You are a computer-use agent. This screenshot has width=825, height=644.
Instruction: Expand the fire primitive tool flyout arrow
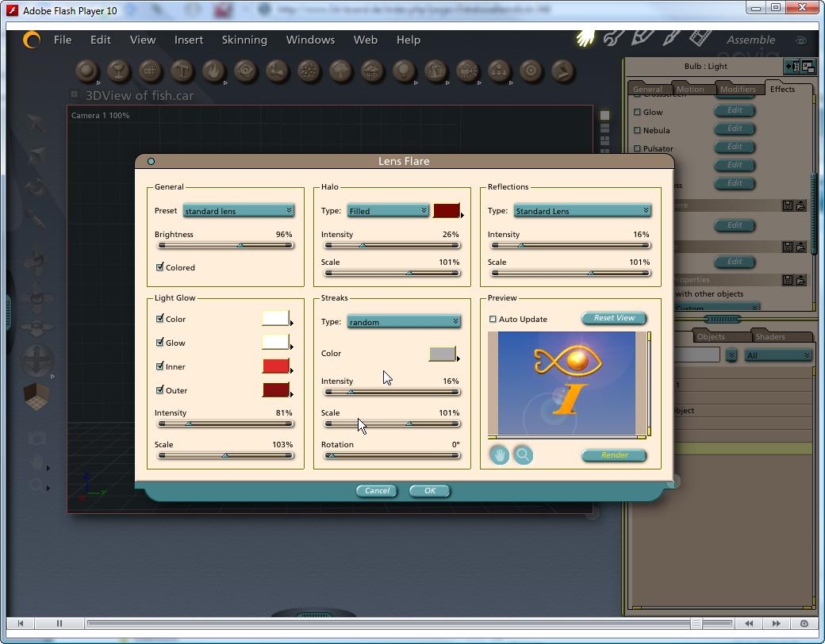(225, 82)
